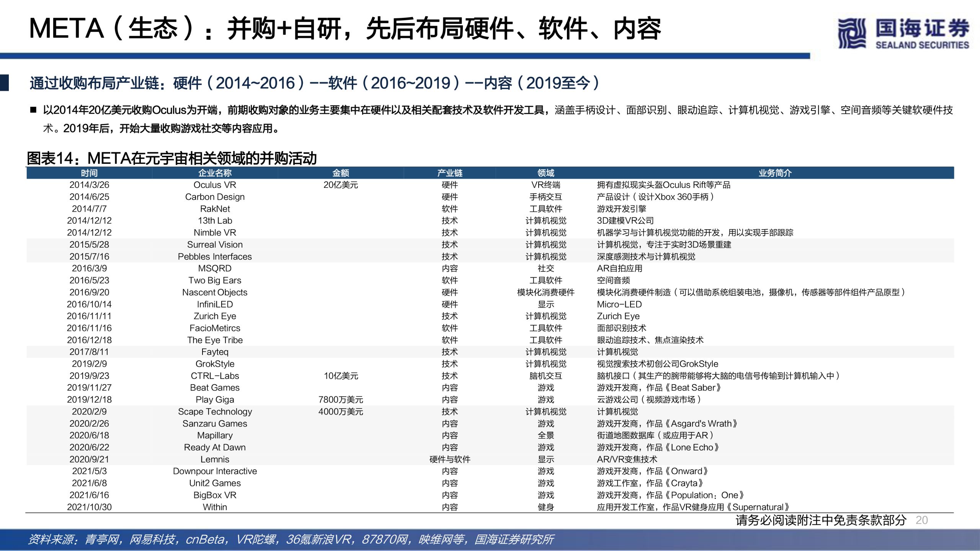Screen dimensions: 980x551
Task: Click the CTRL-Labs cell
Action: coord(215,376)
